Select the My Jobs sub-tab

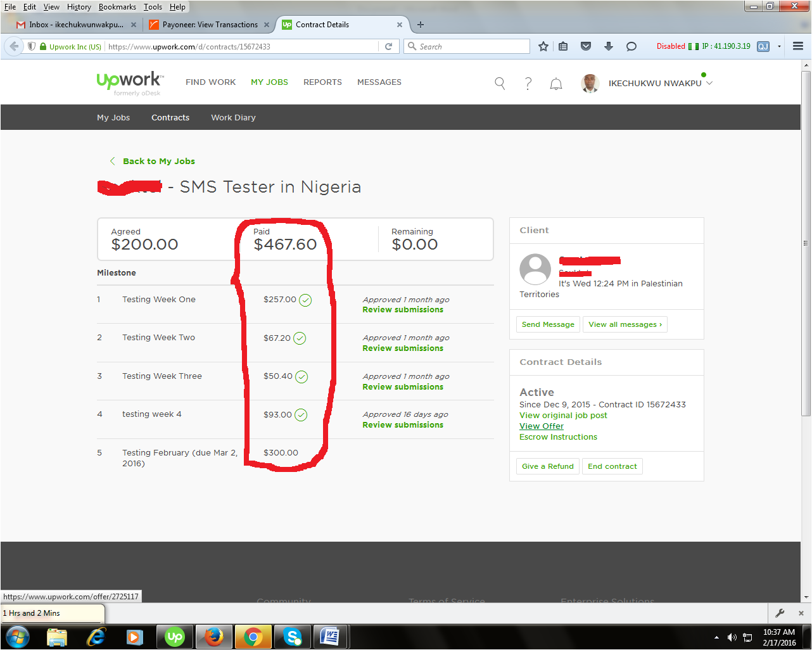tap(113, 118)
